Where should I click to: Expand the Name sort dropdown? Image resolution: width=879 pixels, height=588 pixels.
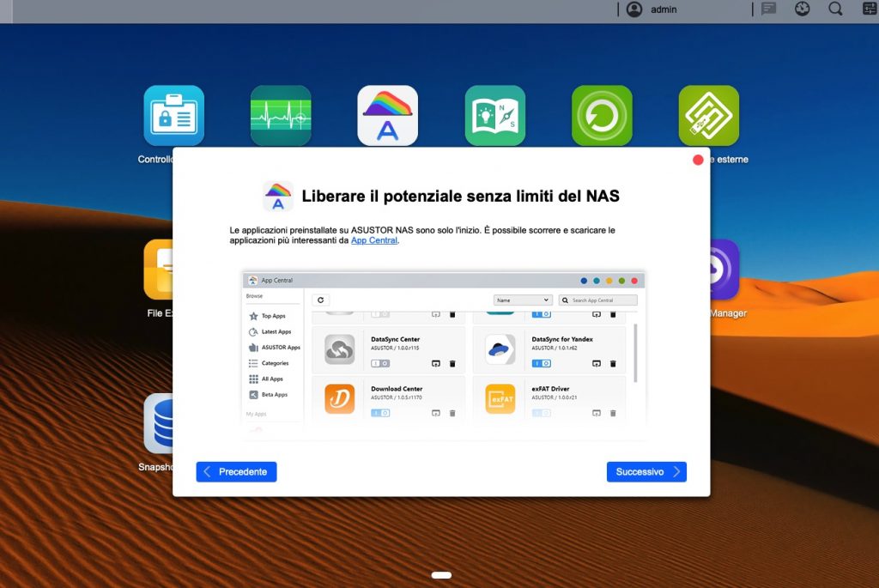click(523, 300)
